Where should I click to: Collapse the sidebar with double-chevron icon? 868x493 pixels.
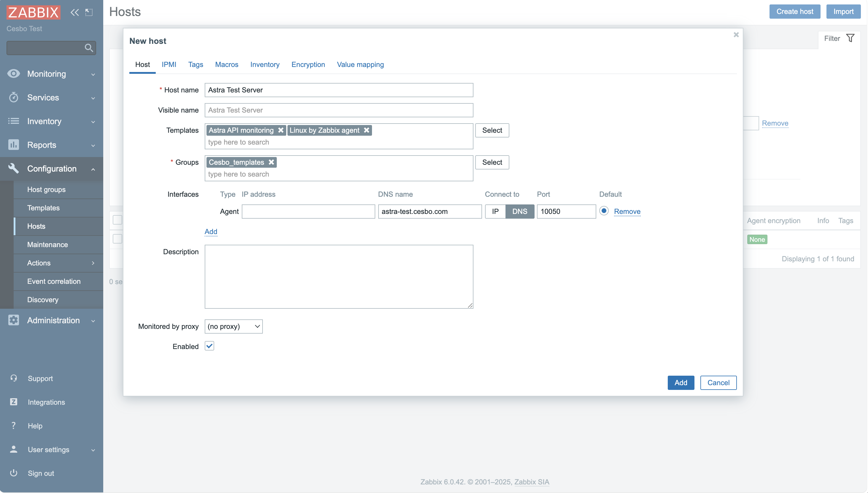pos(74,12)
